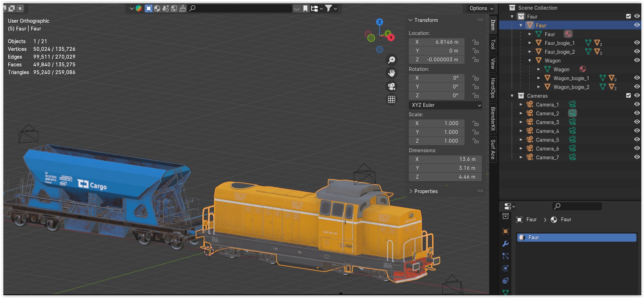
Task: Click the viewport zoom magnifier gizmo
Action: (391, 60)
